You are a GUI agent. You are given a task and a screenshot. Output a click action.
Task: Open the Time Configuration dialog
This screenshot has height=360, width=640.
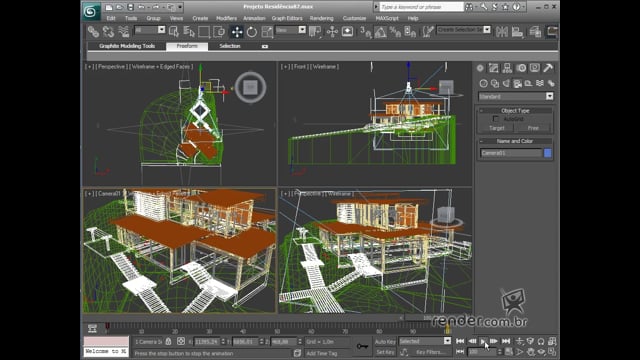tap(509, 351)
